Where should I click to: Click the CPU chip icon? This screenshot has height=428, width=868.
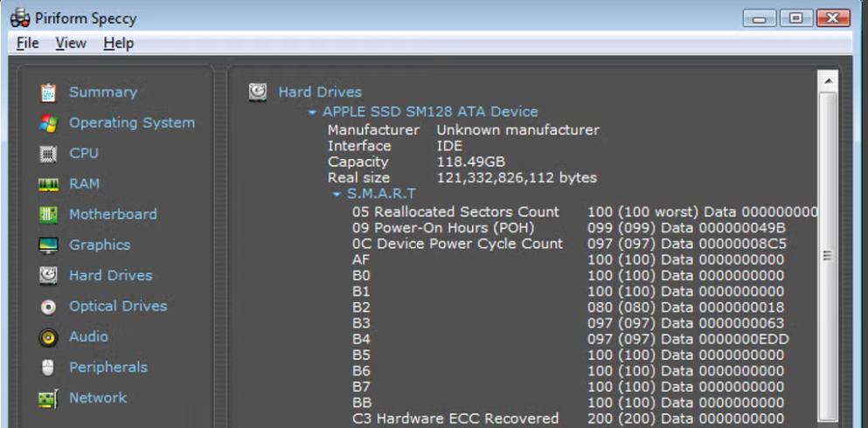click(48, 154)
